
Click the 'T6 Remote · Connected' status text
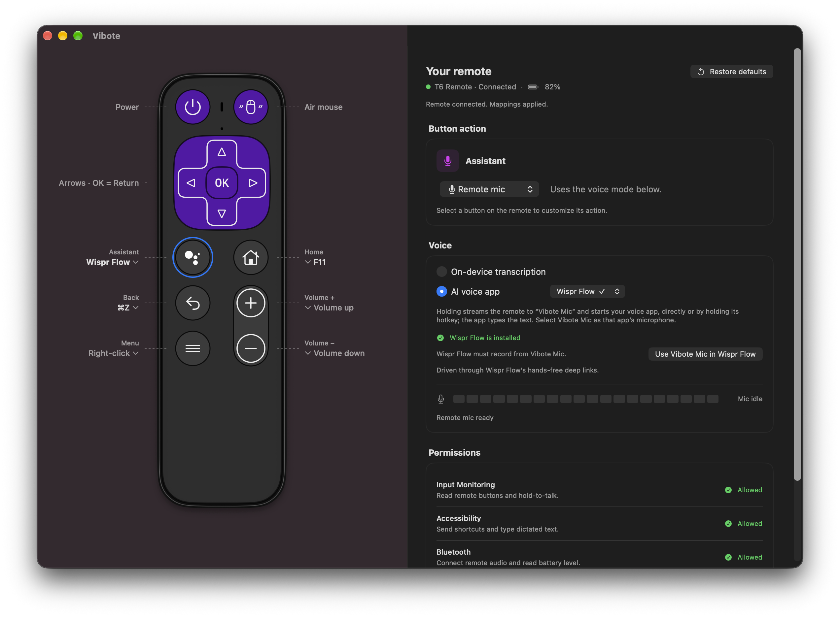(x=475, y=87)
